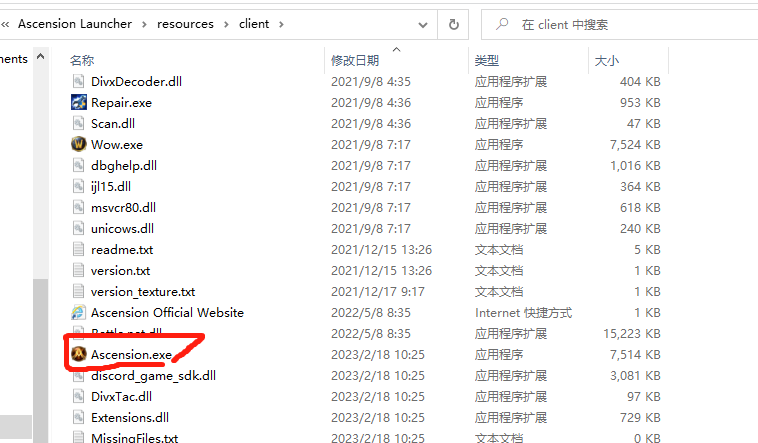Select the Ascension Official Website shortcut name
758x443 pixels.
167,312
